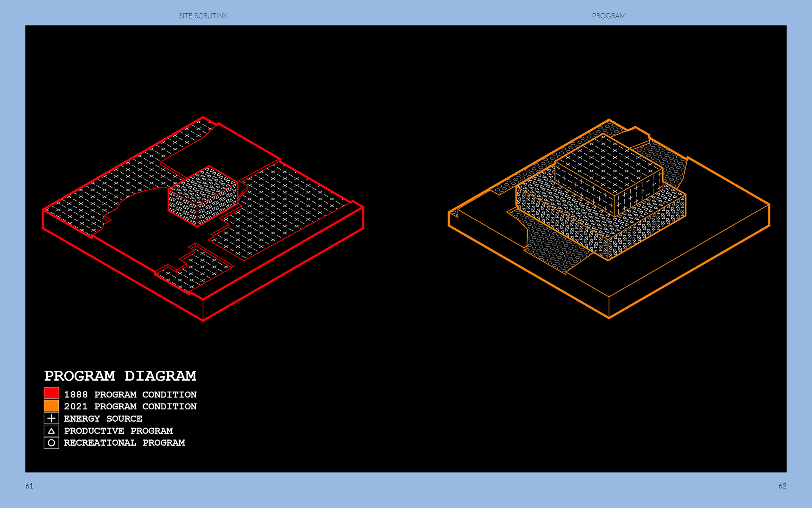Click the PROGRAM header text
The image size is (812, 508).
[x=609, y=16]
